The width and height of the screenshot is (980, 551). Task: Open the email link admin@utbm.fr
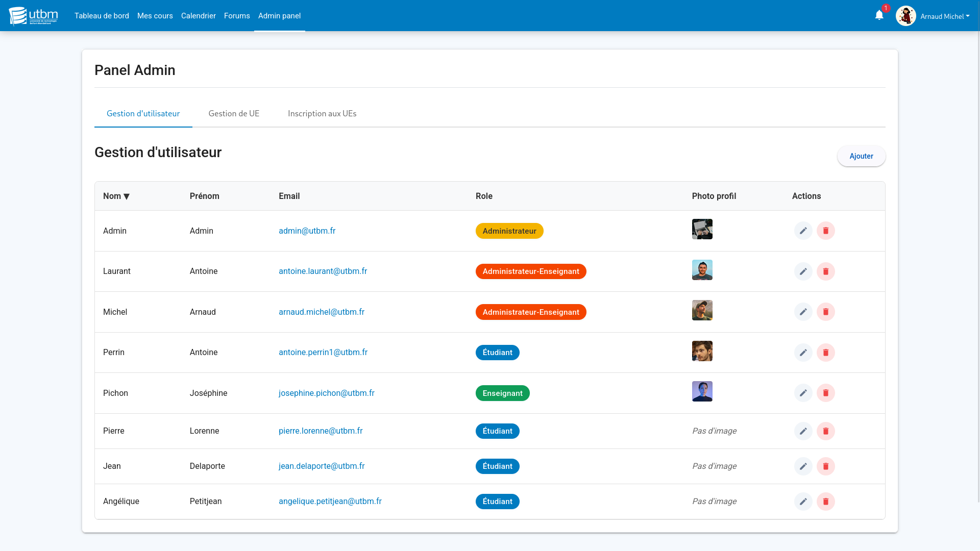[x=307, y=231]
